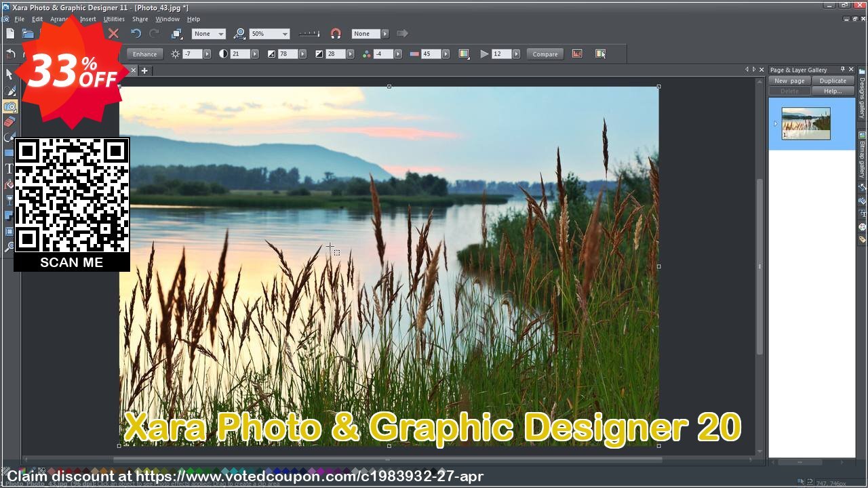Screen dimensions: 868x488
Task: Select the freehand brush drawing tool
Action: tap(9, 91)
